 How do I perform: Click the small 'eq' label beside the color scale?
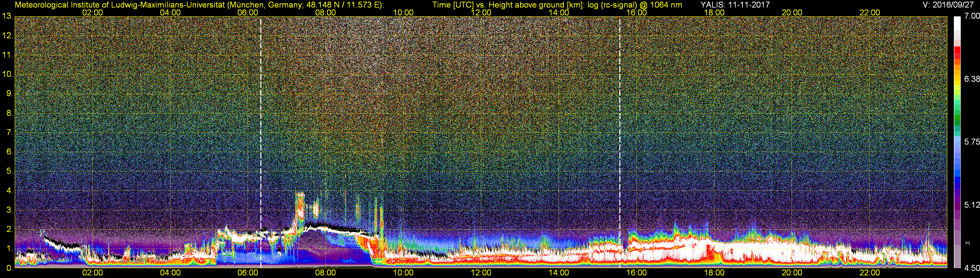[968, 243]
